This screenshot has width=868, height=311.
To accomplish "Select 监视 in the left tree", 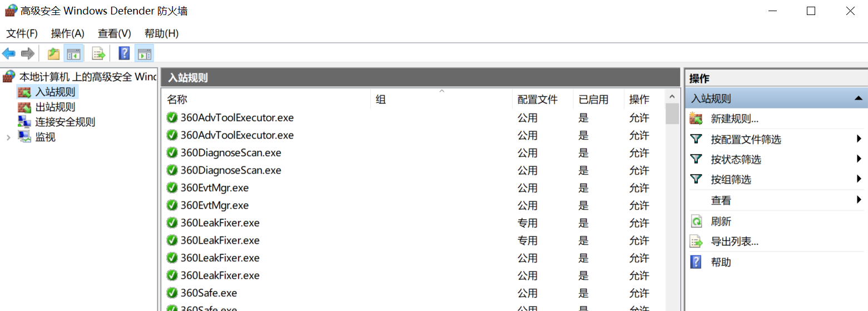I will pos(45,137).
